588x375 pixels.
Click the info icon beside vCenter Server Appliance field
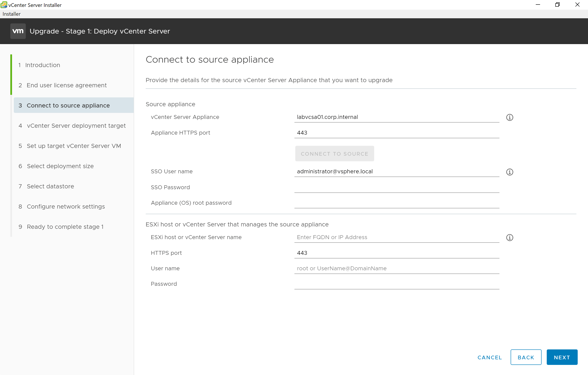509,117
